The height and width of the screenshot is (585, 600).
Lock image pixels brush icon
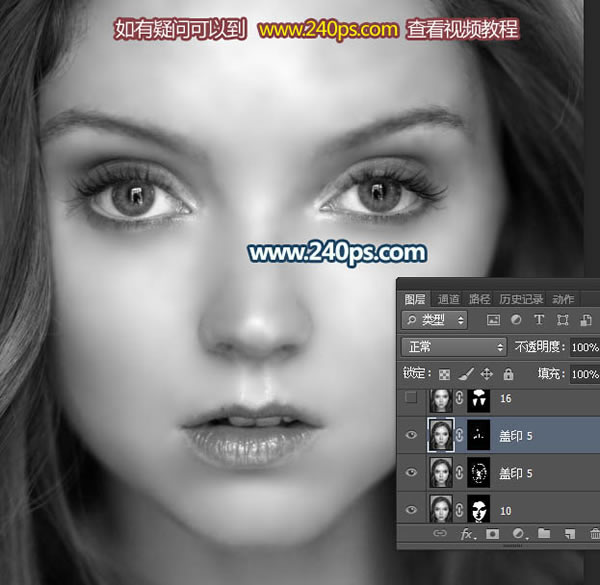tap(466, 374)
